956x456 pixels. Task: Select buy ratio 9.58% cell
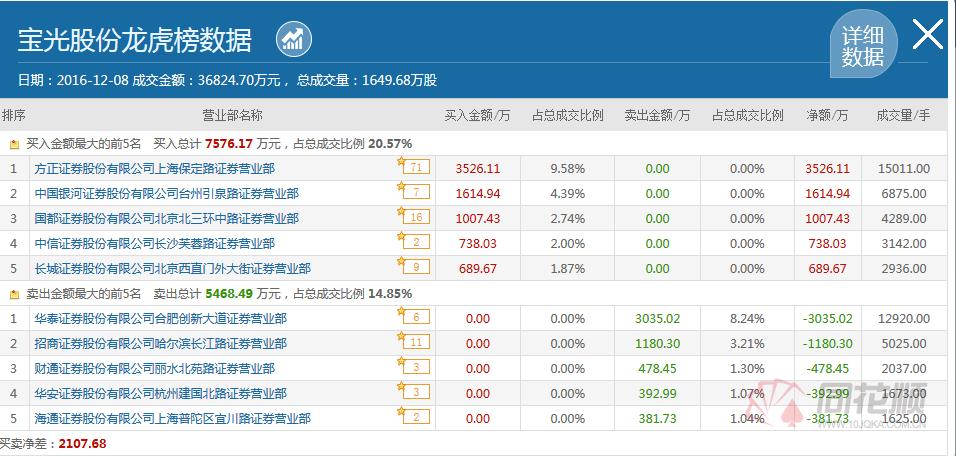click(568, 169)
